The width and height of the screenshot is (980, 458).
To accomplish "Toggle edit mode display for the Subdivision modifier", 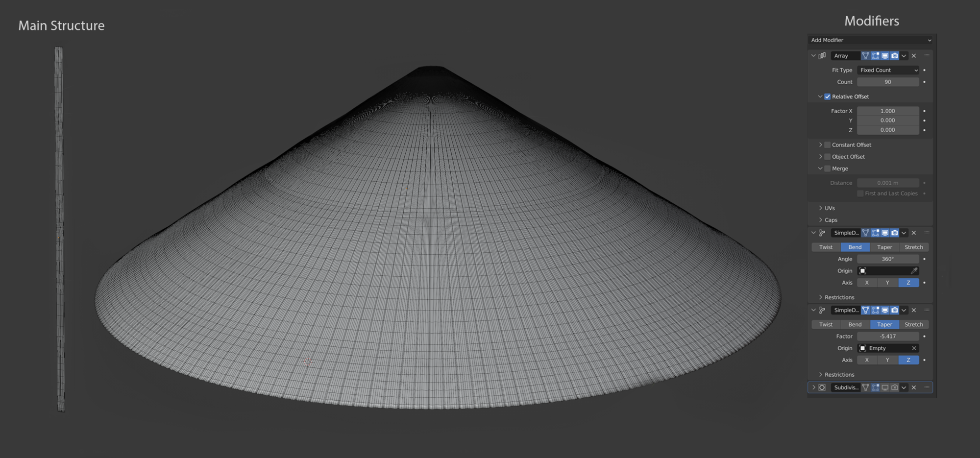I will pos(876,387).
